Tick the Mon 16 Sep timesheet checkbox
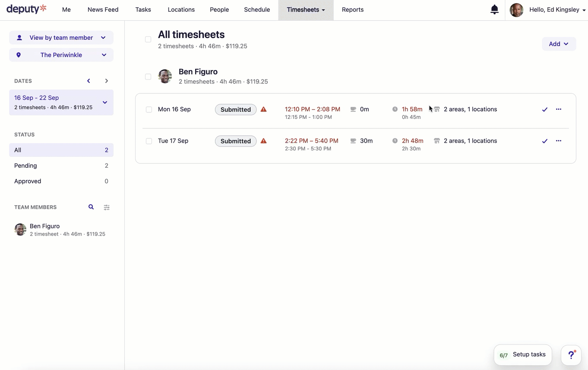This screenshot has height=370, width=588. click(x=149, y=109)
